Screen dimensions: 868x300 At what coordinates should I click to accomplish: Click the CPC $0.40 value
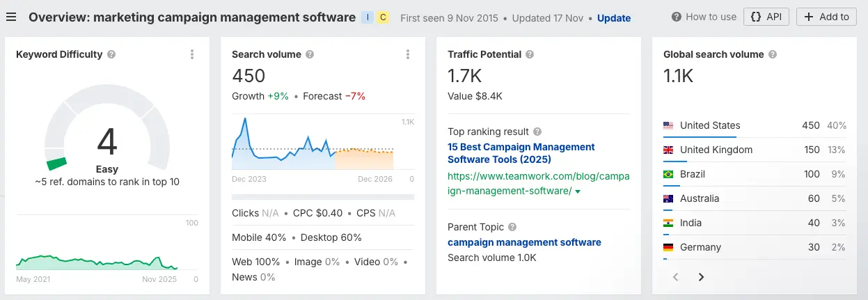[317, 213]
